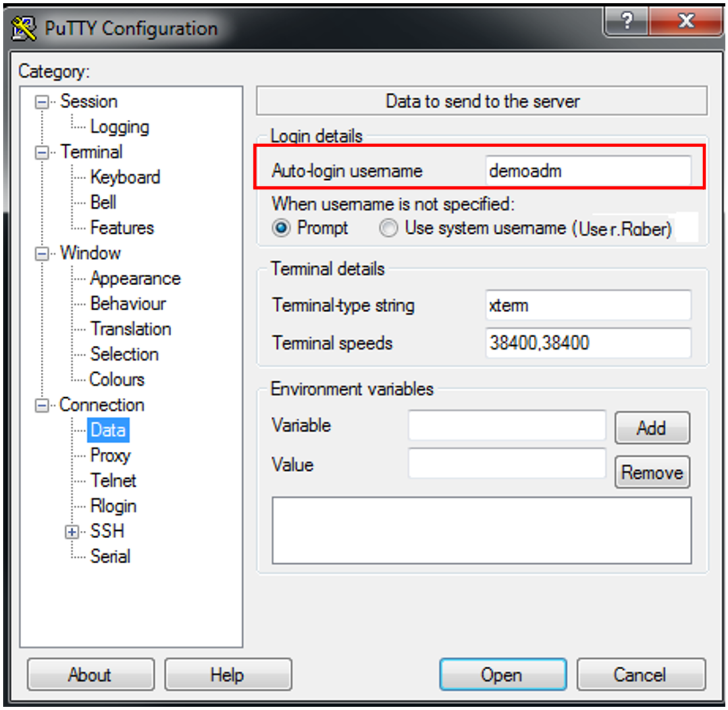This screenshot has width=728, height=710.
Task: Choose Use system username radio option
Action: (x=388, y=228)
